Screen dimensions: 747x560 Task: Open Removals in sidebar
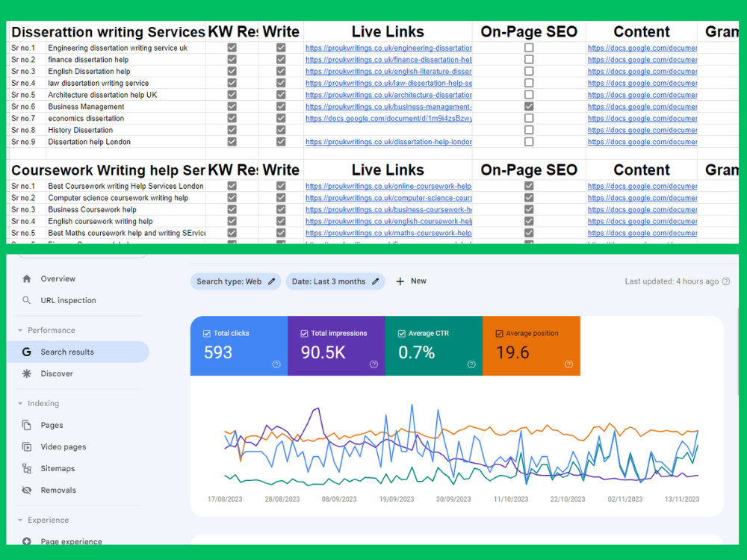click(58, 490)
